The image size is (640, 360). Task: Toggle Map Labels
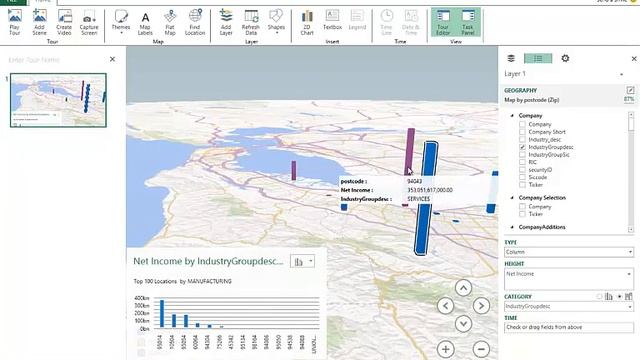[x=145, y=22]
